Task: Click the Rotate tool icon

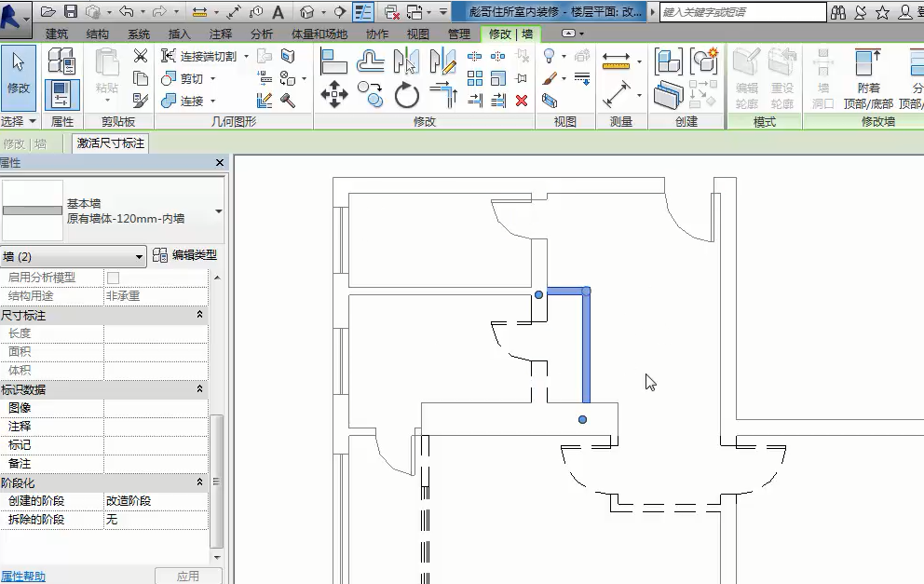Action: pyautogui.click(x=407, y=94)
